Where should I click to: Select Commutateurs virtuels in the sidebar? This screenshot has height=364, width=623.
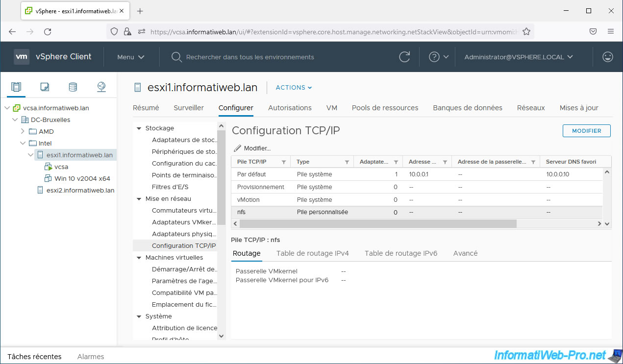(184, 211)
